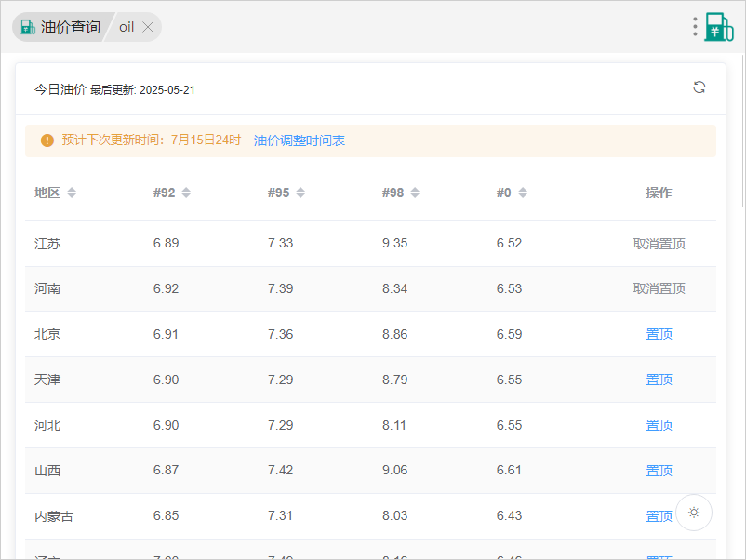This screenshot has width=746, height=560.
Task: Click 天津 #98 price 8.79
Action: tap(395, 380)
